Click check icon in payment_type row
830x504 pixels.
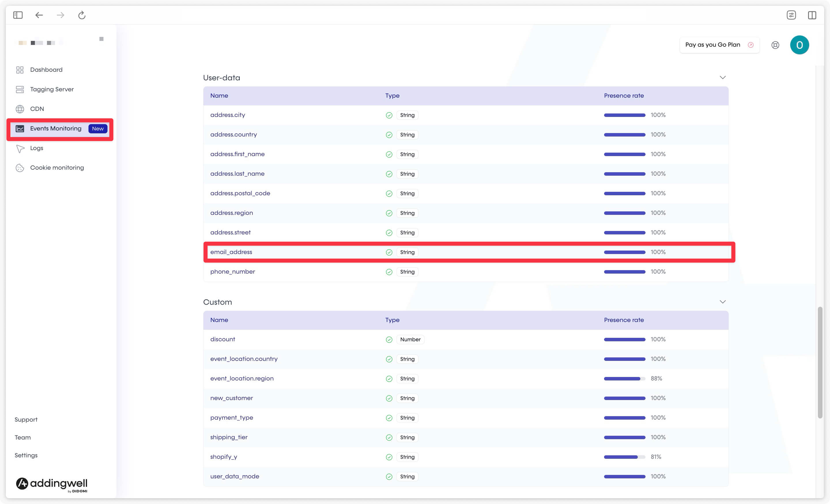(389, 418)
